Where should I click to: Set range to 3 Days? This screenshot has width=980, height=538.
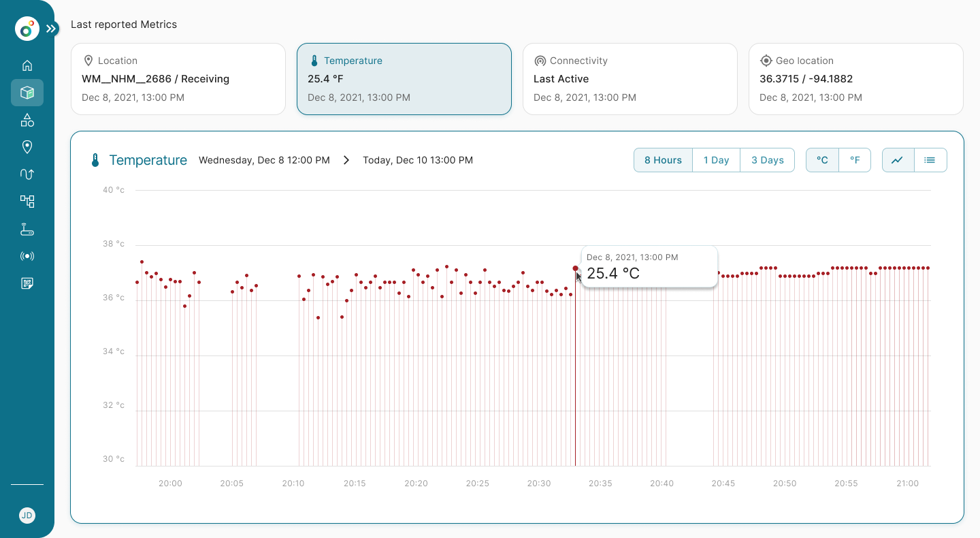768,160
